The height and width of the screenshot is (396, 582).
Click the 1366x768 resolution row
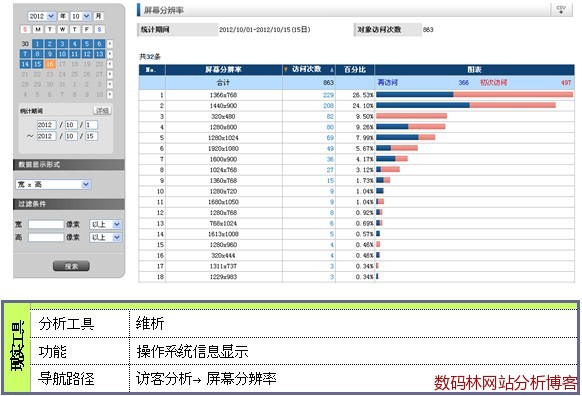356,95
